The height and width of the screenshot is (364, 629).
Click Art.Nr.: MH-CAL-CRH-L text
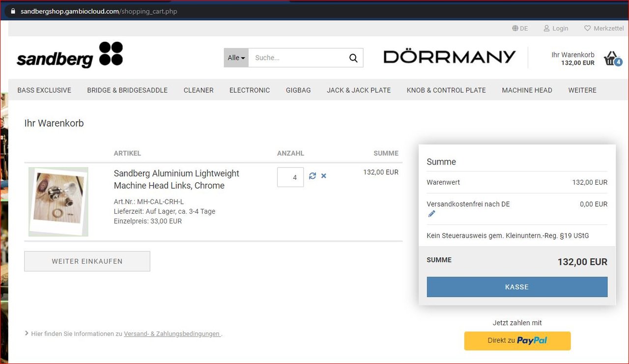tap(148, 202)
